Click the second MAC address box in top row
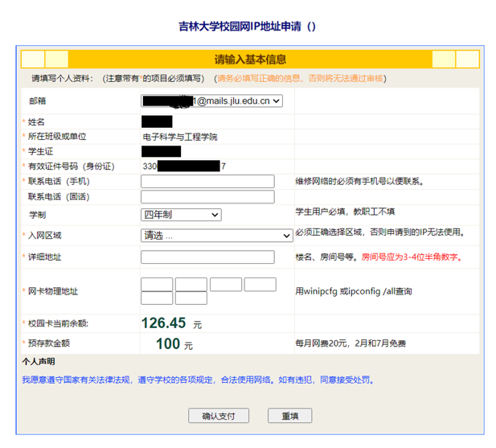This screenshot has width=496, height=448. (191, 285)
